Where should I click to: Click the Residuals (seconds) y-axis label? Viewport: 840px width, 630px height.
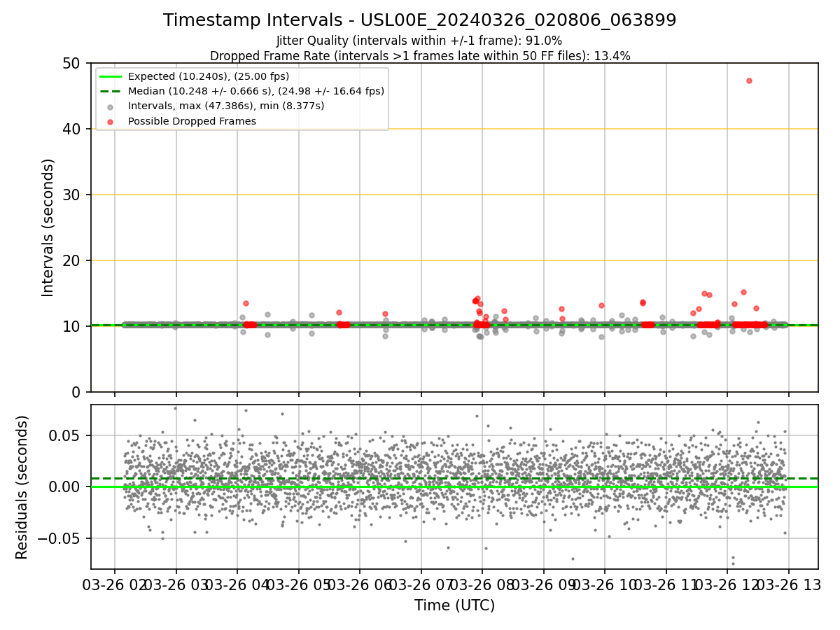(x=22, y=487)
